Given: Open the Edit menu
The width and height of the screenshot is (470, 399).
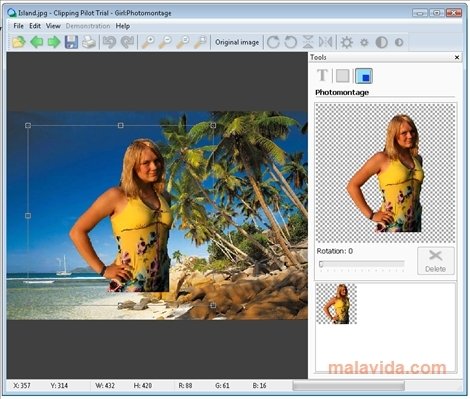Looking at the screenshot, I should coord(35,26).
